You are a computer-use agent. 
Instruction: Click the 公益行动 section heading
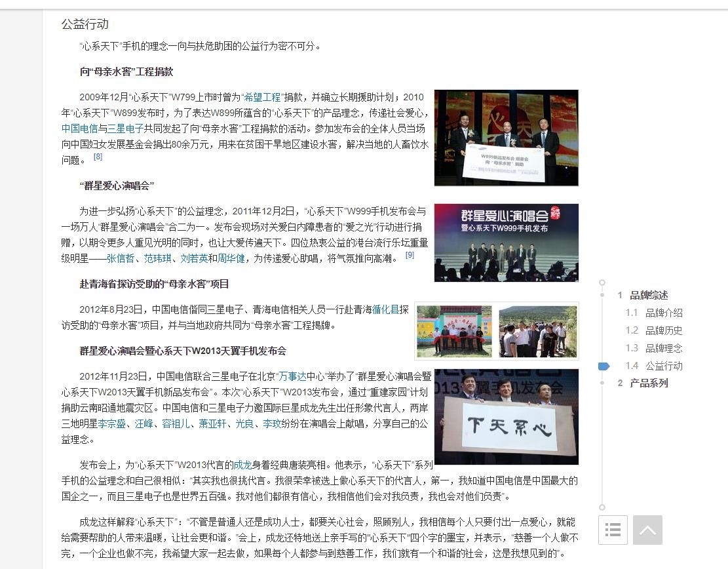click(x=85, y=24)
